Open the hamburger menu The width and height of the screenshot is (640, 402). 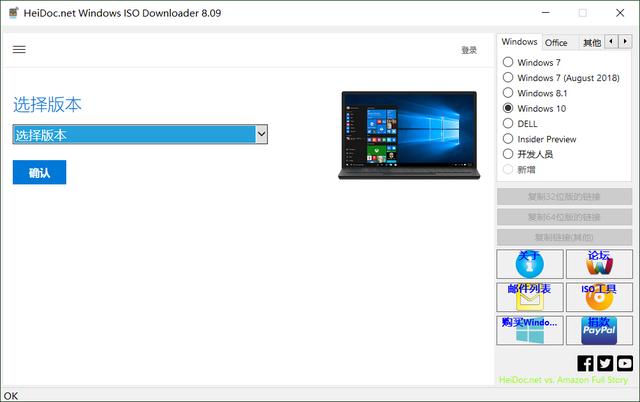coord(19,50)
